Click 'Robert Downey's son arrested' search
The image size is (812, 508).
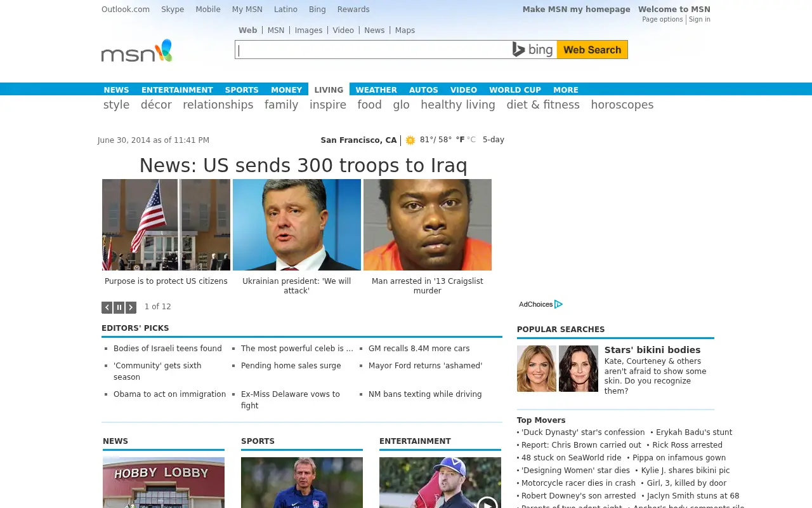[579, 496]
